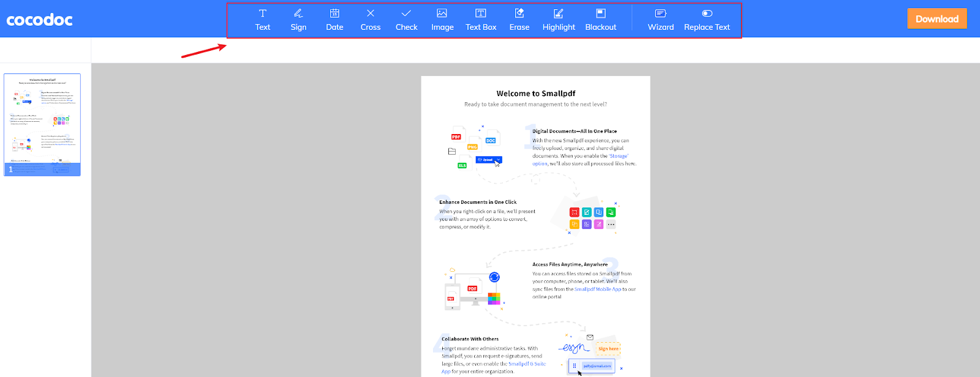The width and height of the screenshot is (980, 377).
Task: Select the Text Box tool
Action: 481,20
